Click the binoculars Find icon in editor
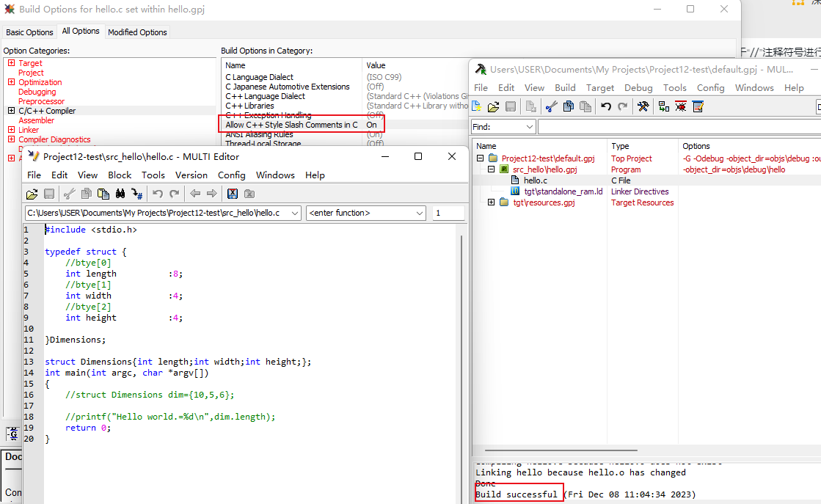 [x=120, y=194]
